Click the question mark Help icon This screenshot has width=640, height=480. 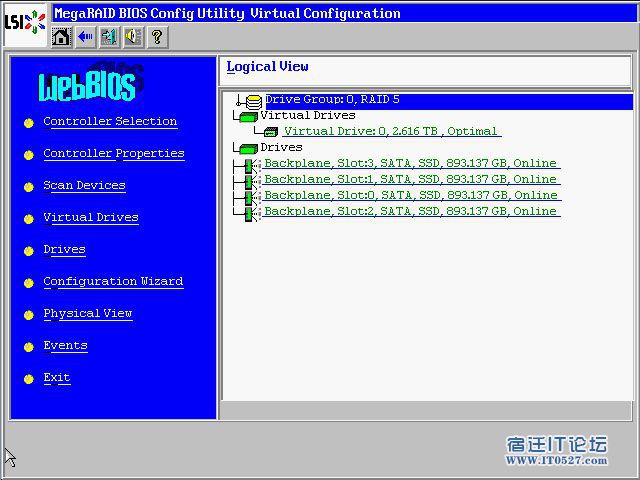coord(158,37)
